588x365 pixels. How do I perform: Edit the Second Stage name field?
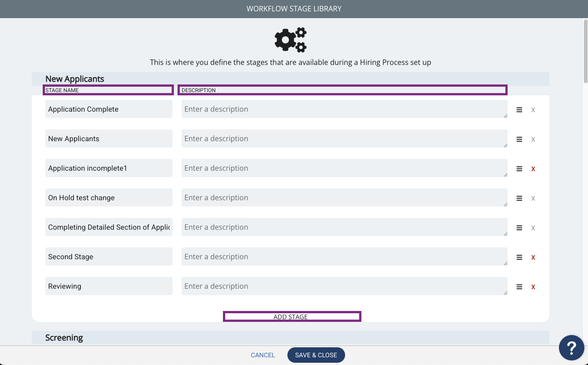pos(109,256)
